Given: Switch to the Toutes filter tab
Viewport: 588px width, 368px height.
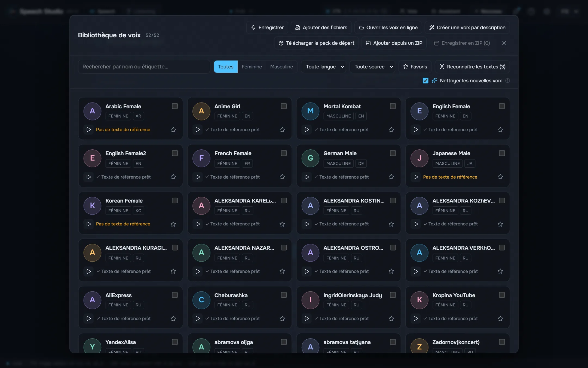Looking at the screenshot, I should [226, 67].
